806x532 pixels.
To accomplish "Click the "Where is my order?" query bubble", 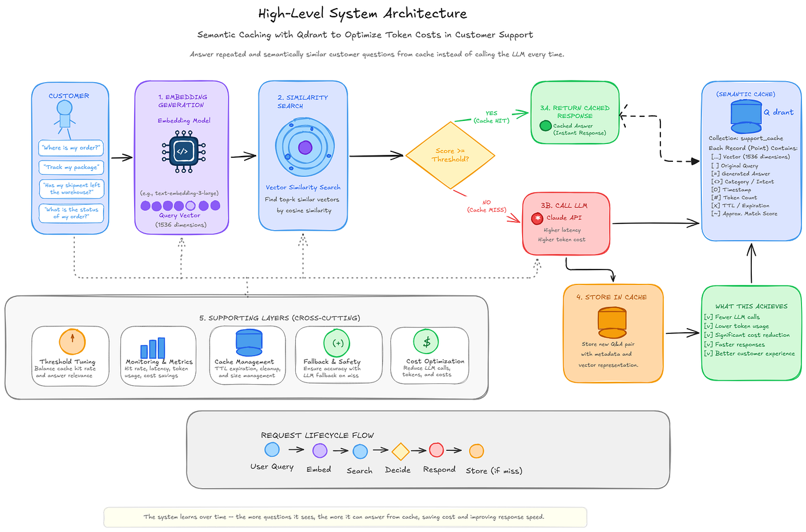I will pos(71,148).
